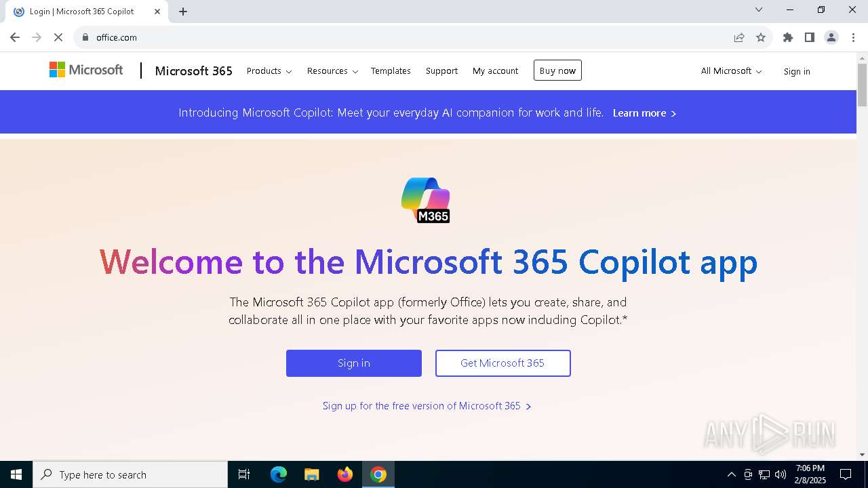Open volume control tray icon

click(781, 474)
